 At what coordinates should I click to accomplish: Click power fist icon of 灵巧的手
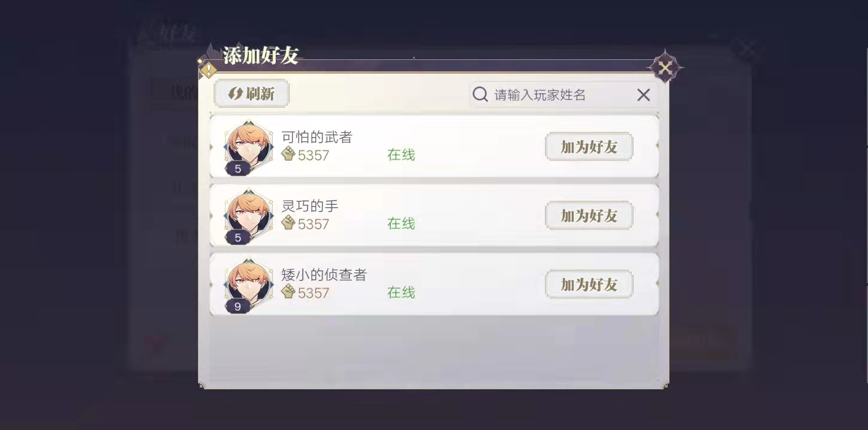288,223
